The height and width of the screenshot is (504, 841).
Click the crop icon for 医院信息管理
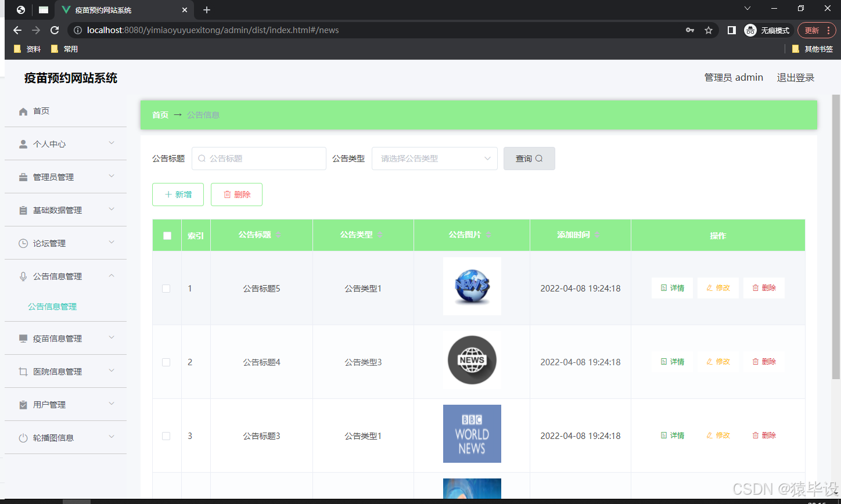[x=23, y=372]
